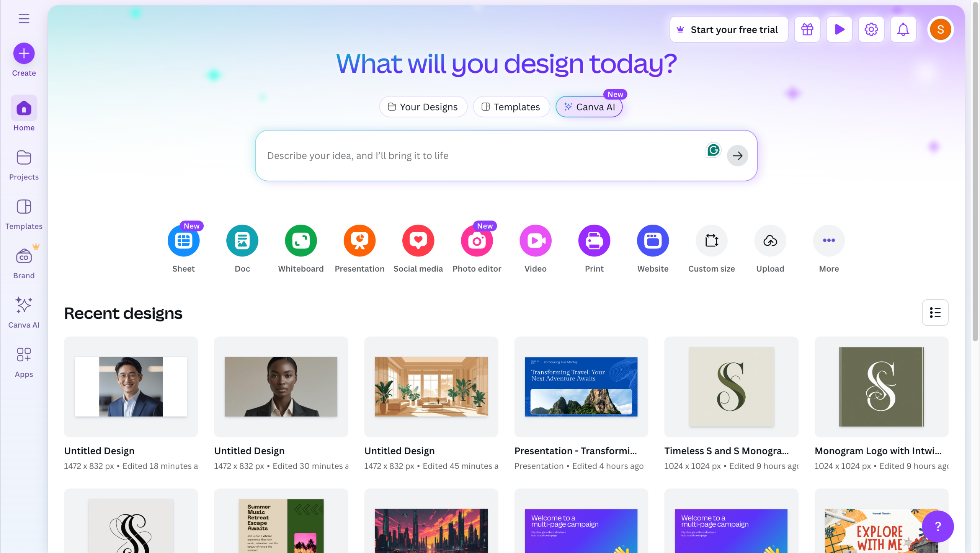Open notifications bell
This screenshot has height=553, width=980.
pos(903,29)
